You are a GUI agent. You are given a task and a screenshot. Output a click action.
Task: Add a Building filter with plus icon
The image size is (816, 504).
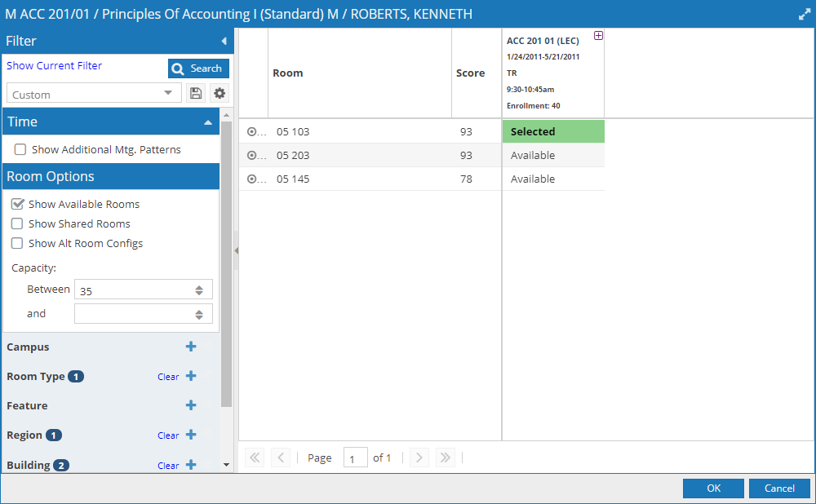(x=191, y=465)
